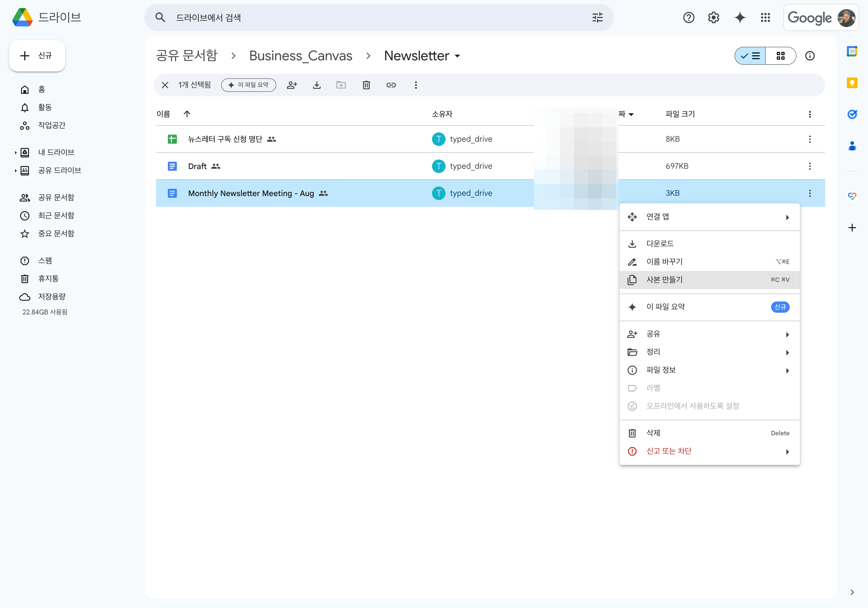Go to 공유 문서함 breadcrumb

tap(187, 56)
